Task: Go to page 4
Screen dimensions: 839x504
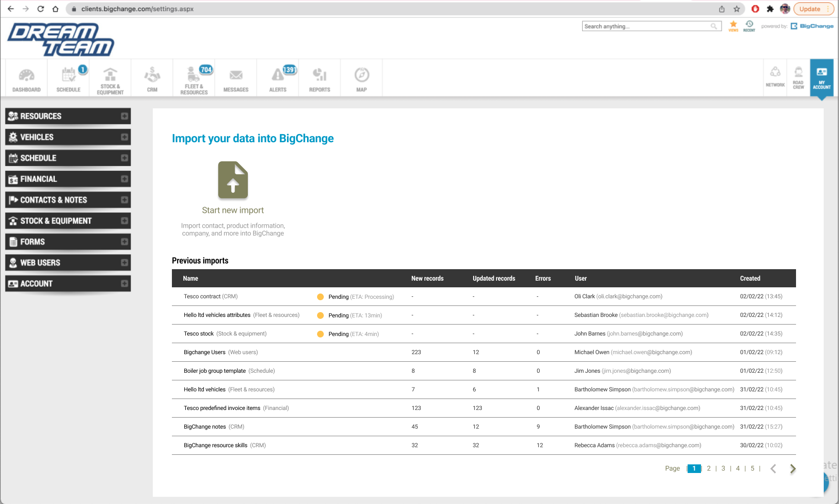Action: (738, 469)
